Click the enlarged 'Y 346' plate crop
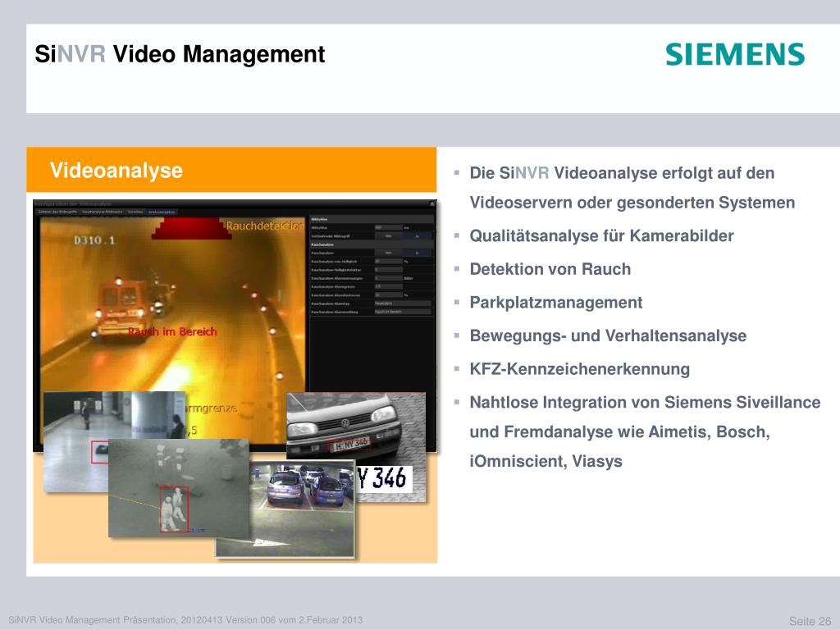 pyautogui.click(x=384, y=478)
